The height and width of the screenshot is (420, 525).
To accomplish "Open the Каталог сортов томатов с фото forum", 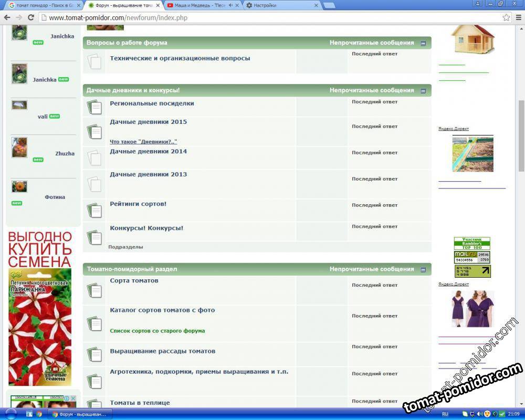I will tap(162, 310).
